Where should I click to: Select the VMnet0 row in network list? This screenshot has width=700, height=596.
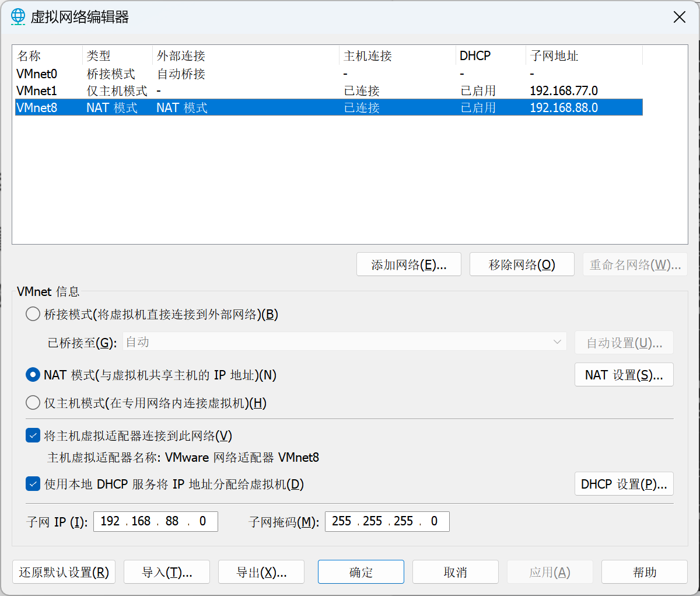click(37, 74)
